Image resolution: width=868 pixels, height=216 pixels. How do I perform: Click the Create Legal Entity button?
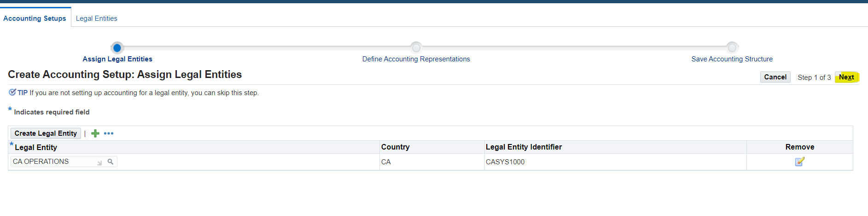point(46,133)
